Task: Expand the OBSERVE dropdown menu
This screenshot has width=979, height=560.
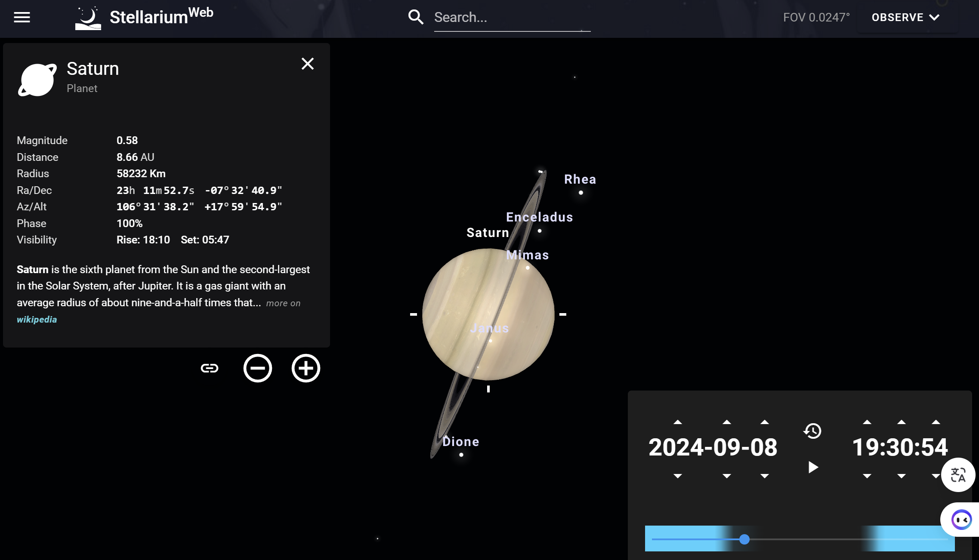Action: 905,18
